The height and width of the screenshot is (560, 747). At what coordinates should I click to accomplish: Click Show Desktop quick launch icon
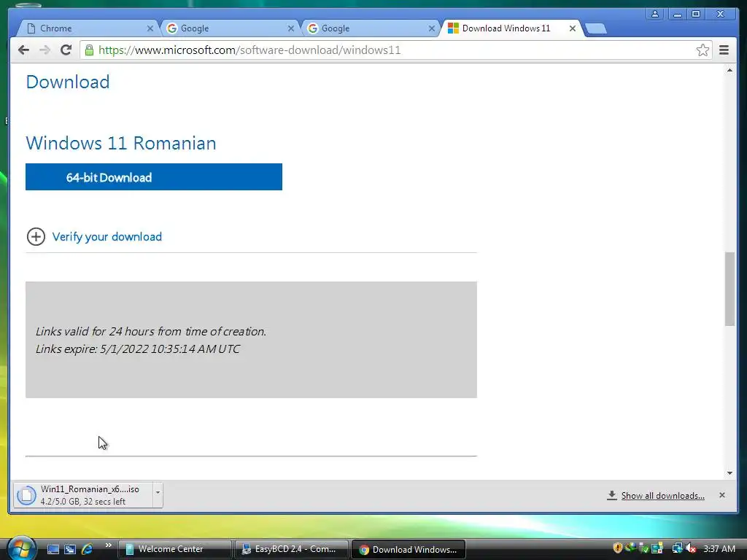(x=53, y=550)
